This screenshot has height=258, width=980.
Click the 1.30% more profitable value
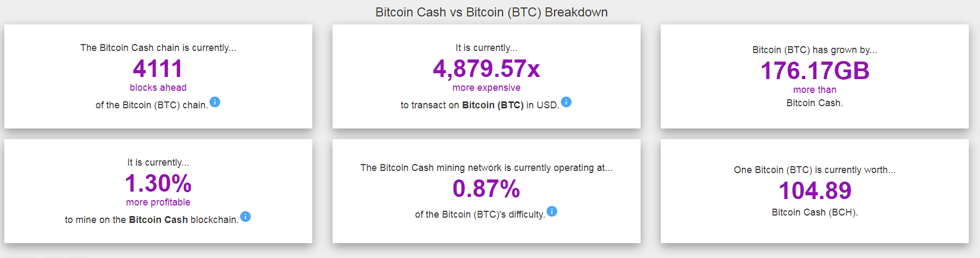click(158, 183)
